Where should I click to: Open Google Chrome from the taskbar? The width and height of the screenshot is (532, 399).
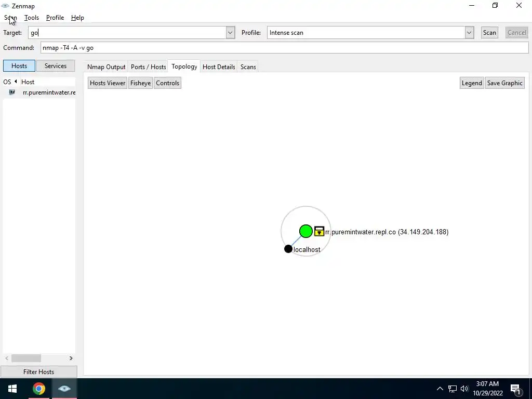(39, 389)
